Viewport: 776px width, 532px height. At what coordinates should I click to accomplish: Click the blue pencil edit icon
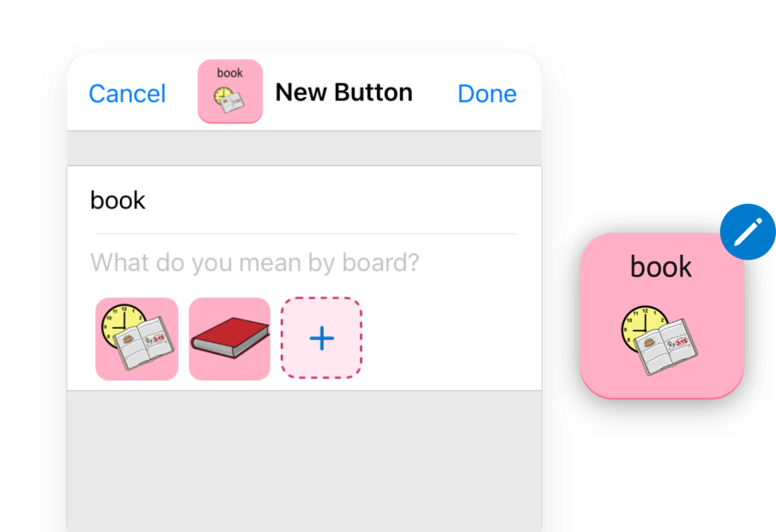748,232
